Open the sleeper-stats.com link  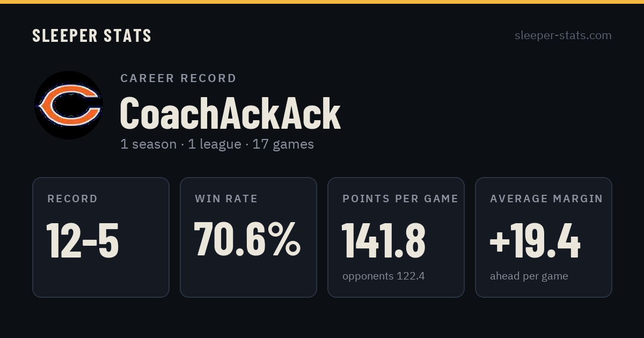pyautogui.click(x=563, y=35)
